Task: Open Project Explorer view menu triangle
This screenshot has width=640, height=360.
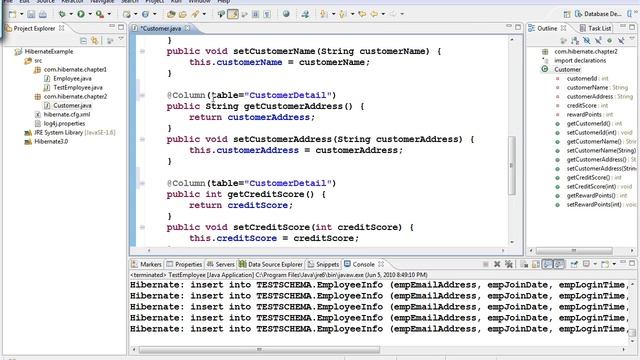Action: point(121,39)
